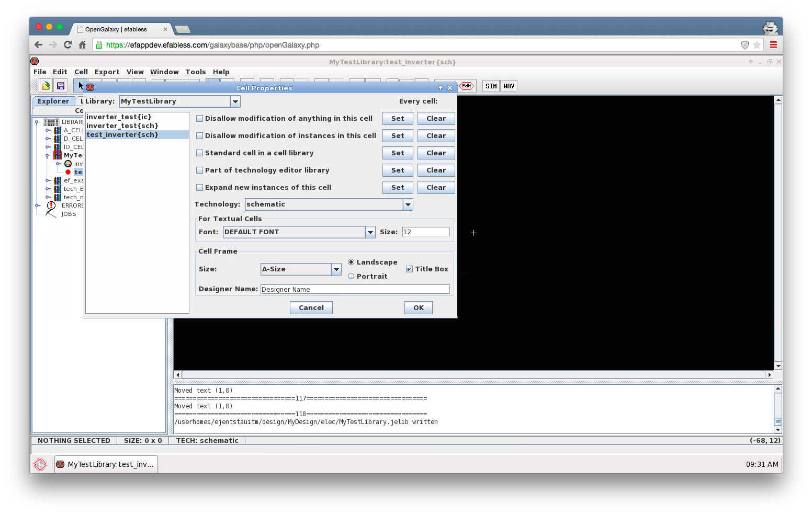Expand the D_CEL library tree node
The width and height of the screenshot is (812, 515).
pyautogui.click(x=48, y=139)
